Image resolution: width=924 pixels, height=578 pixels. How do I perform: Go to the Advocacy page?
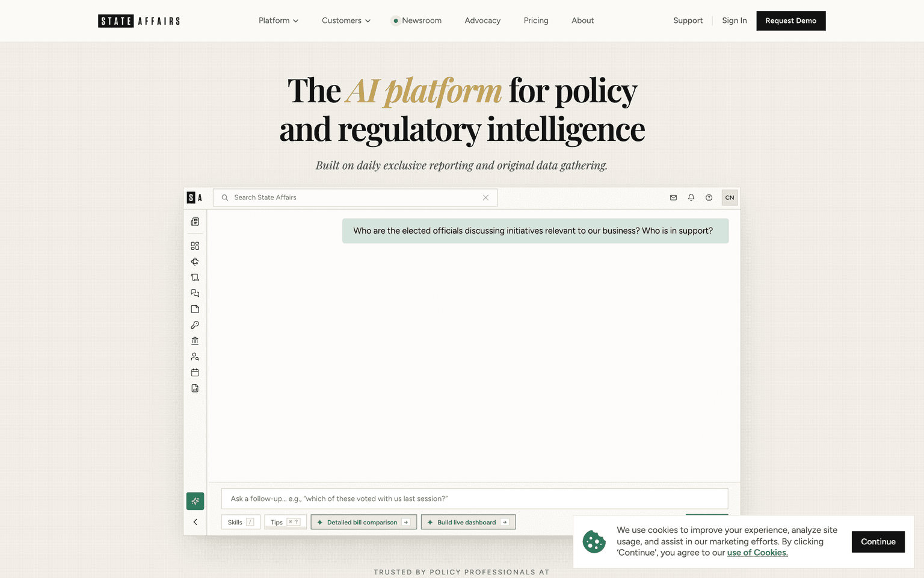pos(482,20)
